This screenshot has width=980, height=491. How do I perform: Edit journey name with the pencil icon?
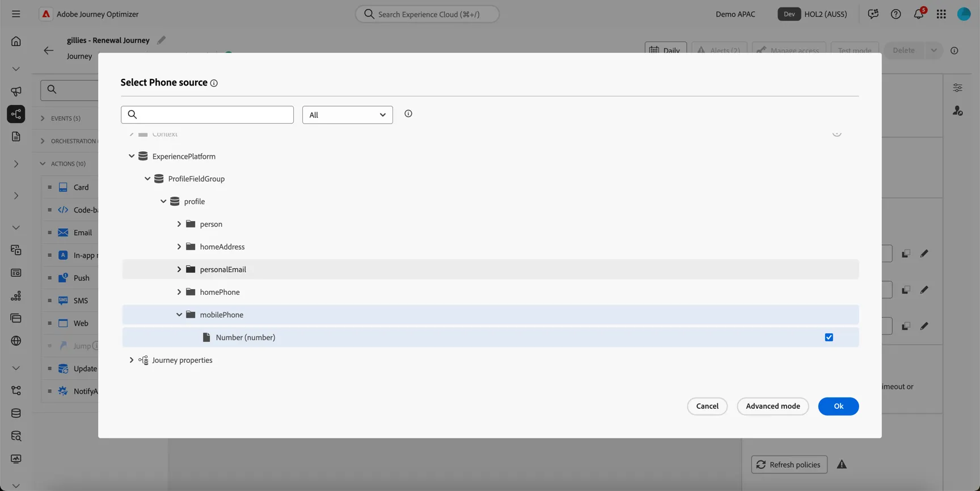(x=161, y=40)
